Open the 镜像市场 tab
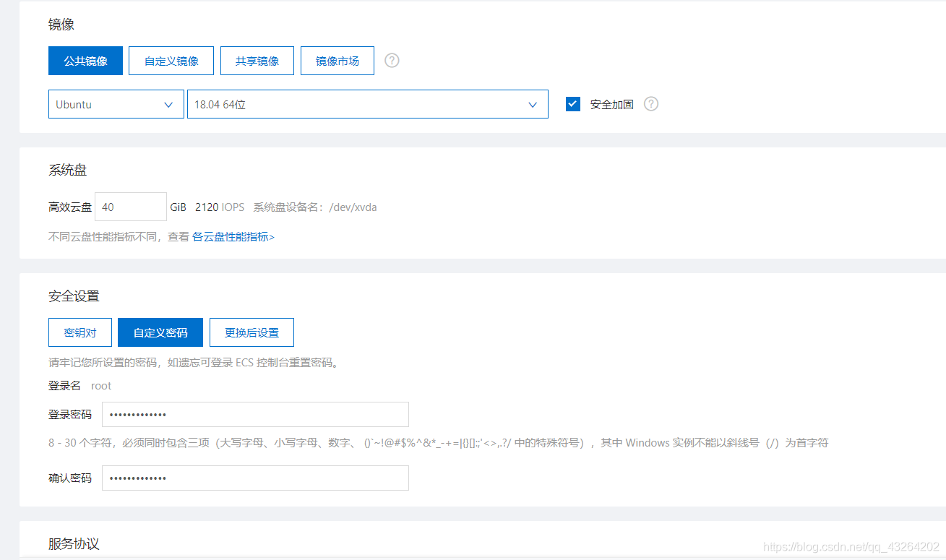 (x=337, y=61)
